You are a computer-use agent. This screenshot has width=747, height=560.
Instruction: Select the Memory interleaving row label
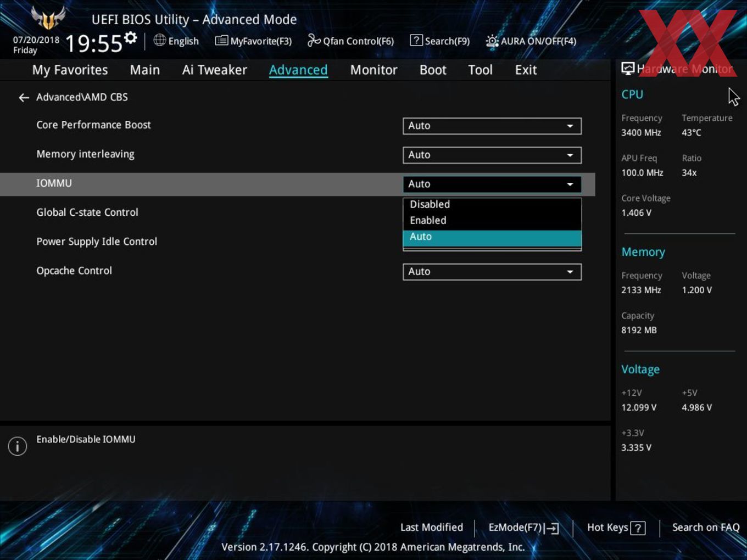click(x=85, y=154)
